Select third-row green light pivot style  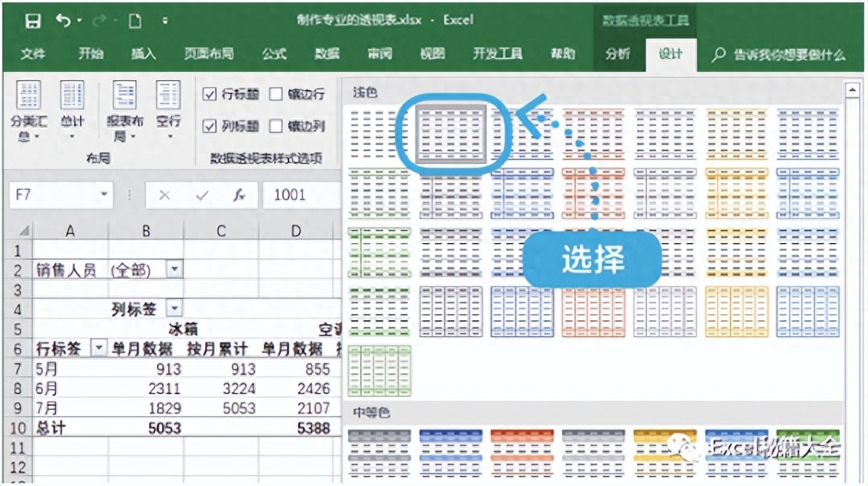379,252
